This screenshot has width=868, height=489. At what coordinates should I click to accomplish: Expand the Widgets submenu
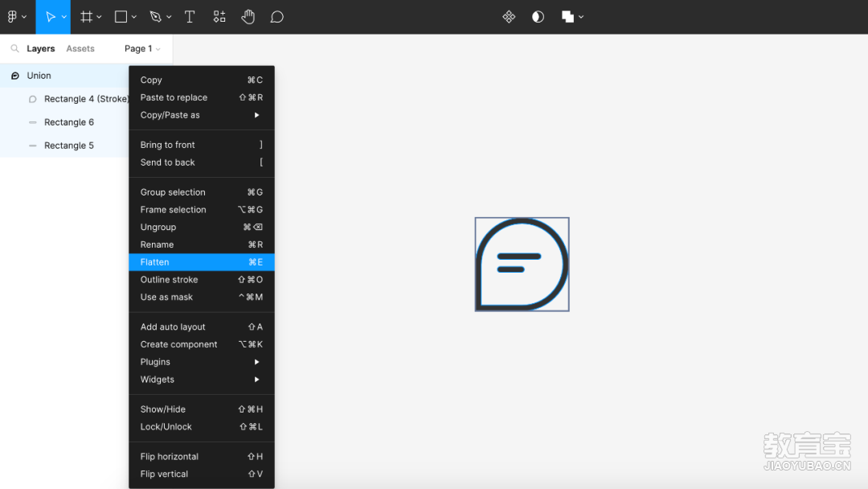tap(202, 380)
